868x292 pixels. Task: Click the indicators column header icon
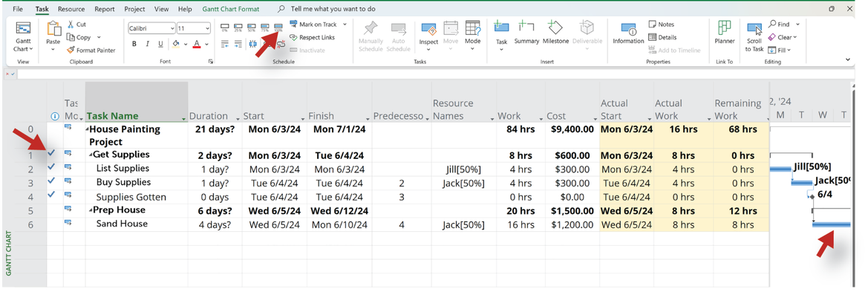55,117
